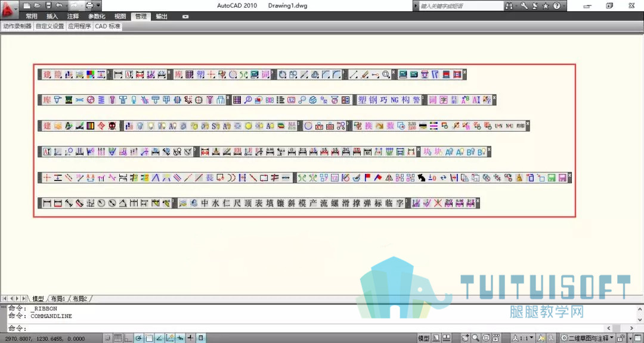Click the 警 toolbar icon

coord(416,99)
